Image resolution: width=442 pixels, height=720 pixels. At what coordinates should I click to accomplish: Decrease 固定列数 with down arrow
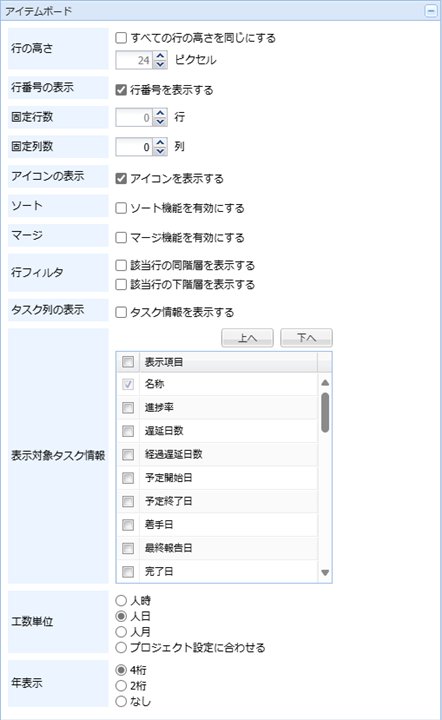160,151
